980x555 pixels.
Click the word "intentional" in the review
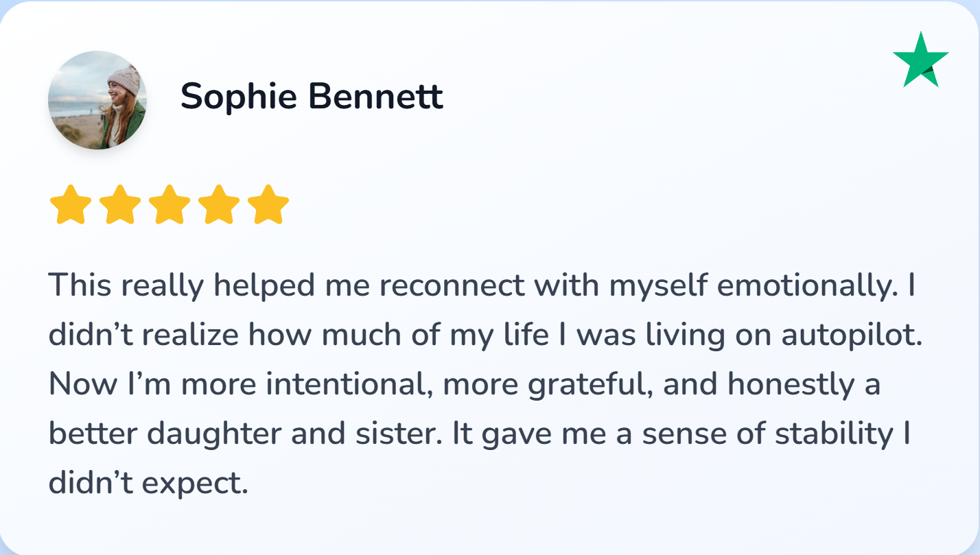[350, 385]
